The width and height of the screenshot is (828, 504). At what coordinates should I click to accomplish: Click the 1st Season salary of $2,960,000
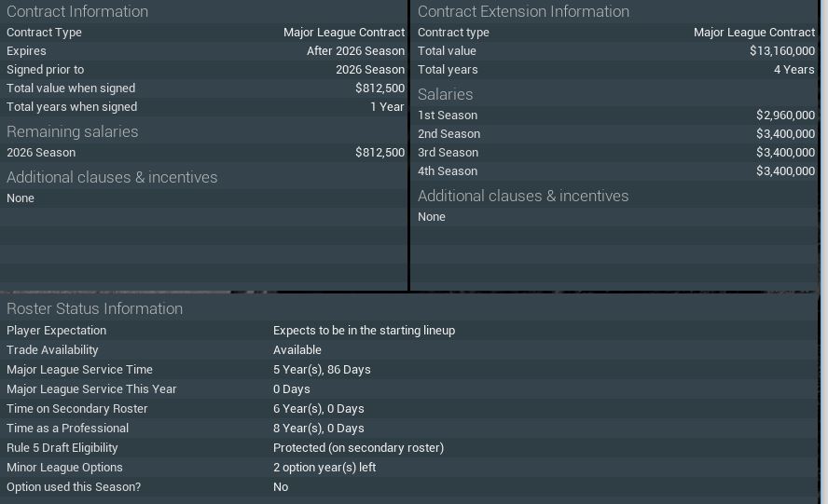point(785,115)
